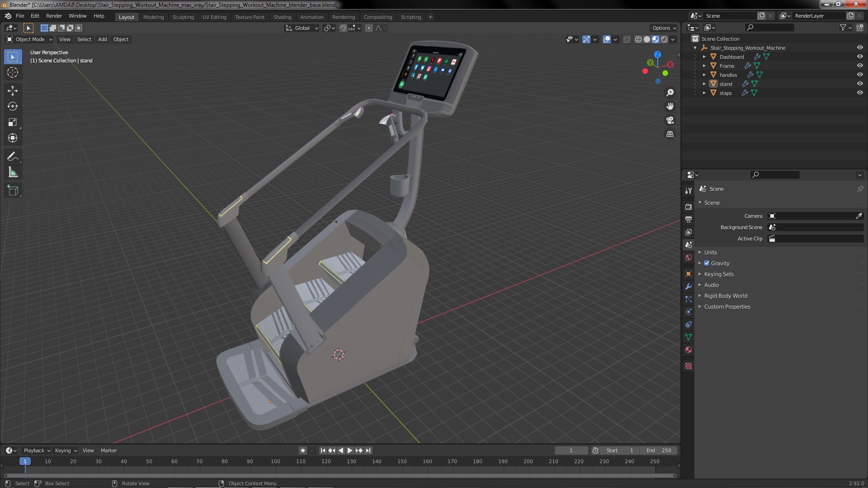Screen dimensions: 868x488
Task: Hide the Dashboard object in the outliner
Action: pyautogui.click(x=860, y=56)
